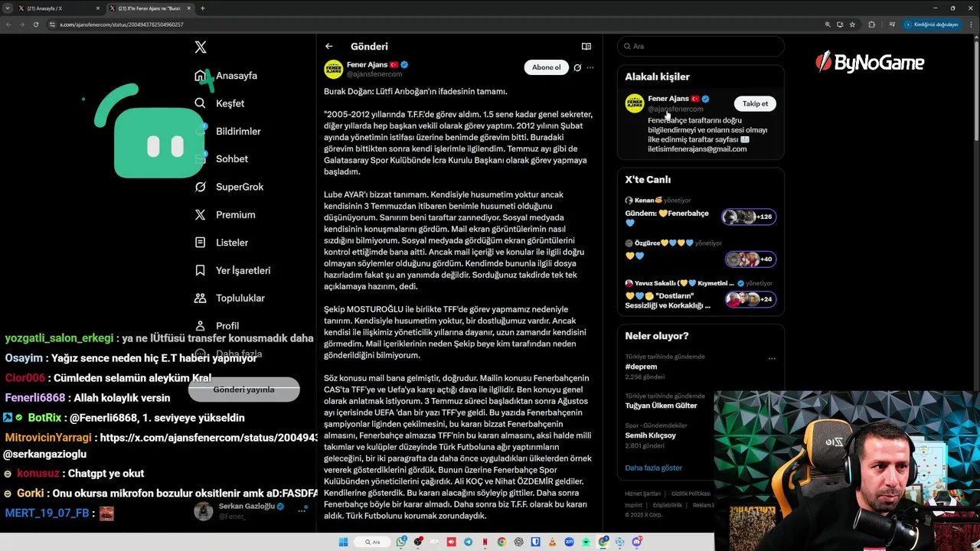The width and height of the screenshot is (980, 551).
Task: Click Daha fazla göster under trends
Action: tap(653, 468)
